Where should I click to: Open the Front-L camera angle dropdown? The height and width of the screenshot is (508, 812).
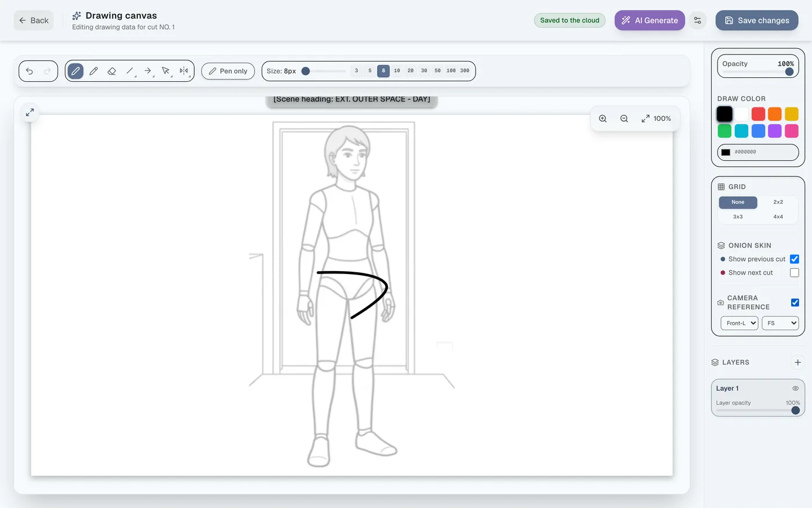(x=739, y=323)
